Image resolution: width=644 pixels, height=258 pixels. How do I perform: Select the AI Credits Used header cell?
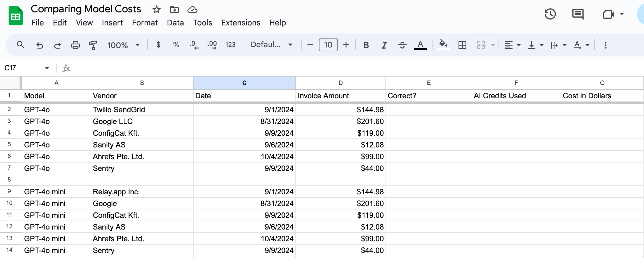coord(516,96)
